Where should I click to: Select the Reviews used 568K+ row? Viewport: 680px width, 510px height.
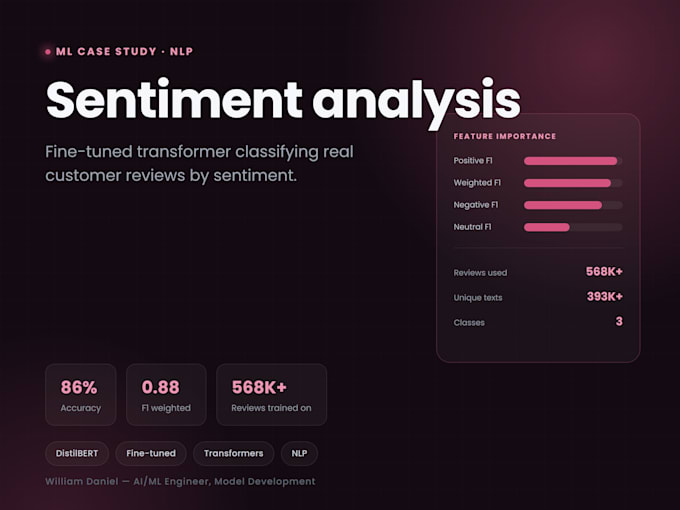tap(538, 272)
